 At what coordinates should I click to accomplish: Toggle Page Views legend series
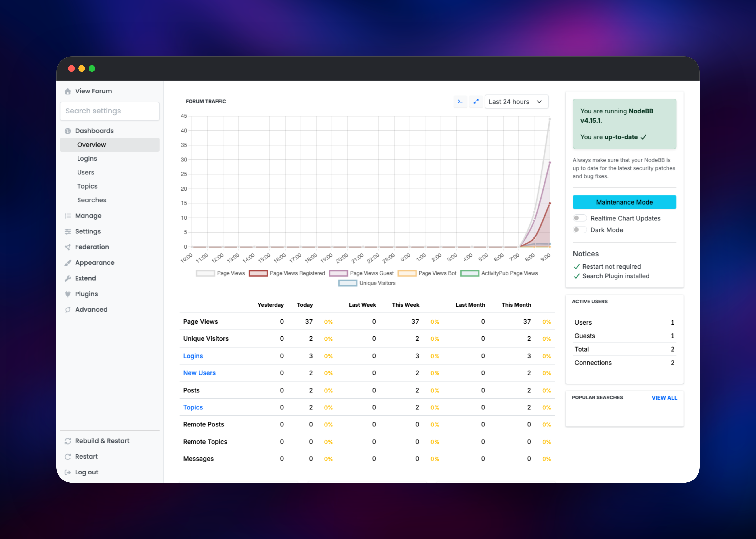(220, 273)
